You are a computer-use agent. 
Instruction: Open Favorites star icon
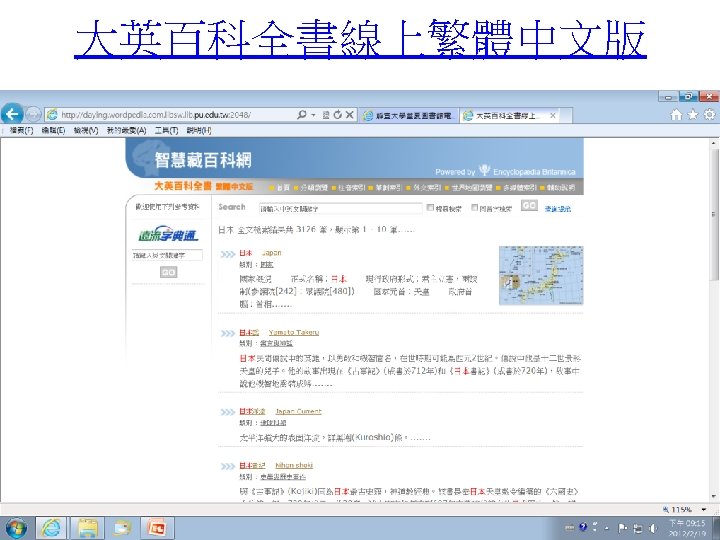(692, 115)
